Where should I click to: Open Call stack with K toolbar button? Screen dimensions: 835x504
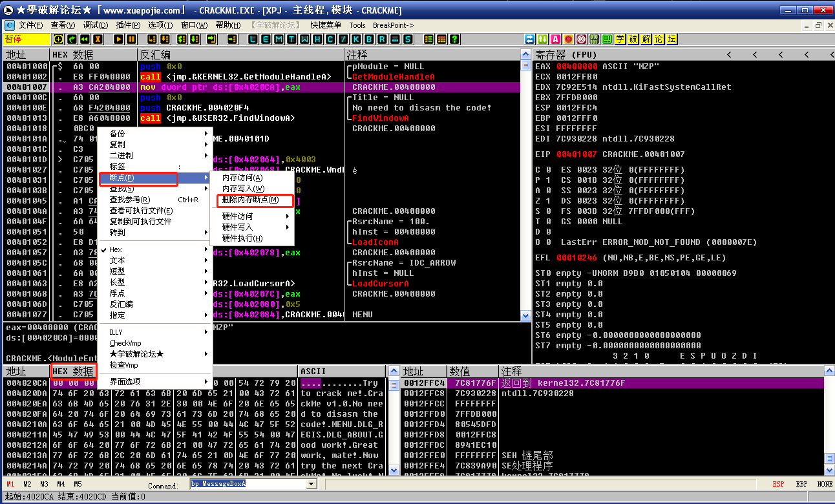(x=357, y=39)
